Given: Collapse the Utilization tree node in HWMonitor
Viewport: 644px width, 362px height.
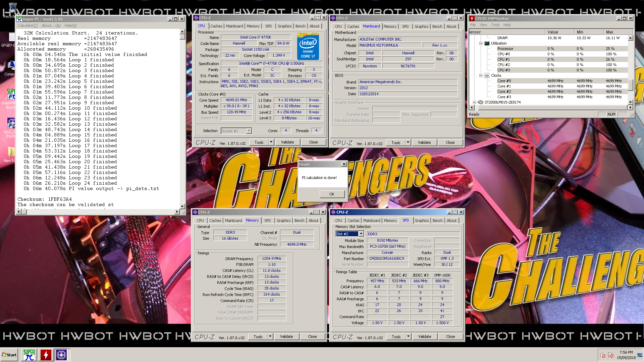Looking at the screenshot, I should point(481,43).
